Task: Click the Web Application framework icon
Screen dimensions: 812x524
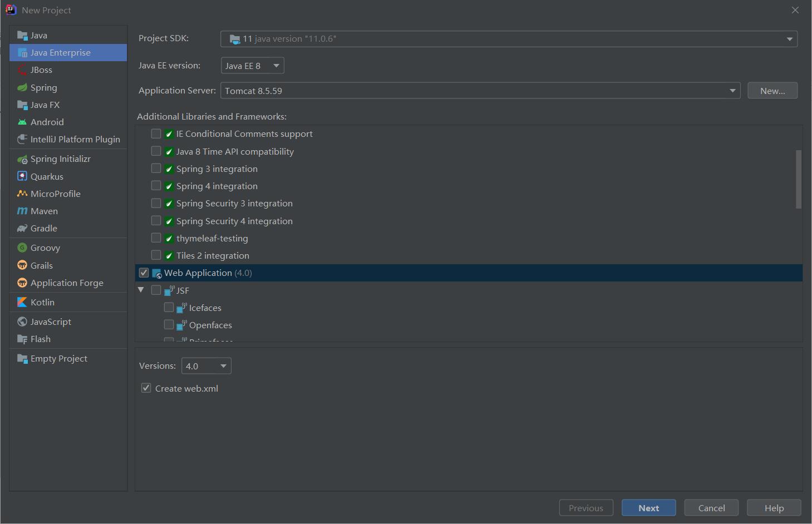Action: [x=157, y=273]
